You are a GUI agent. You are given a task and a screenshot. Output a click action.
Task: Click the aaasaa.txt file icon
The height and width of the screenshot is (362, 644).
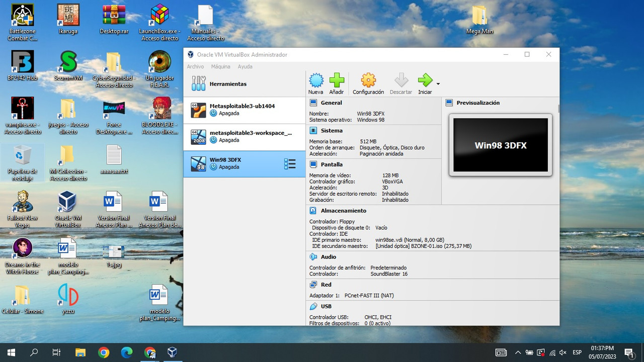click(114, 159)
